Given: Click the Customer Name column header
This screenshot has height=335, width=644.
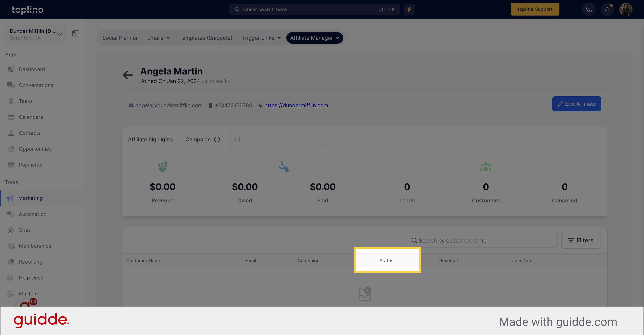Looking at the screenshot, I should coord(144,261).
